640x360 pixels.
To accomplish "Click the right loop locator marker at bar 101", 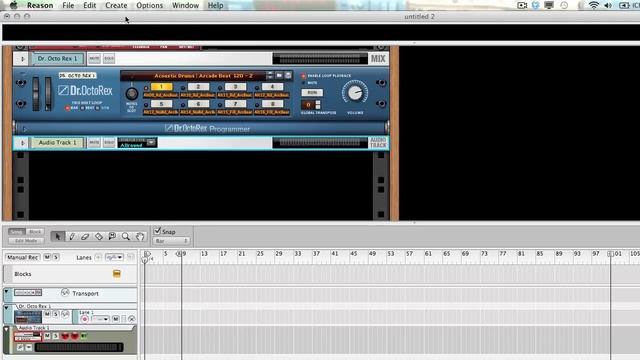I will 611,253.
